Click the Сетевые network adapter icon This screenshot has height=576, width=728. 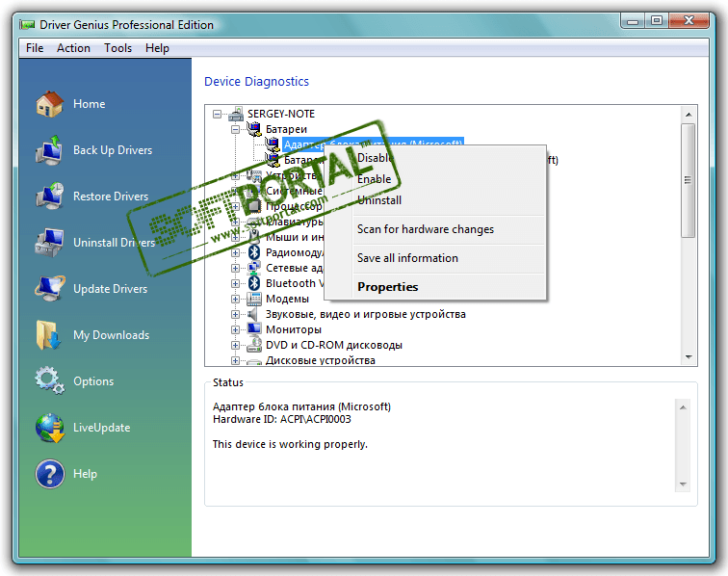[254, 268]
